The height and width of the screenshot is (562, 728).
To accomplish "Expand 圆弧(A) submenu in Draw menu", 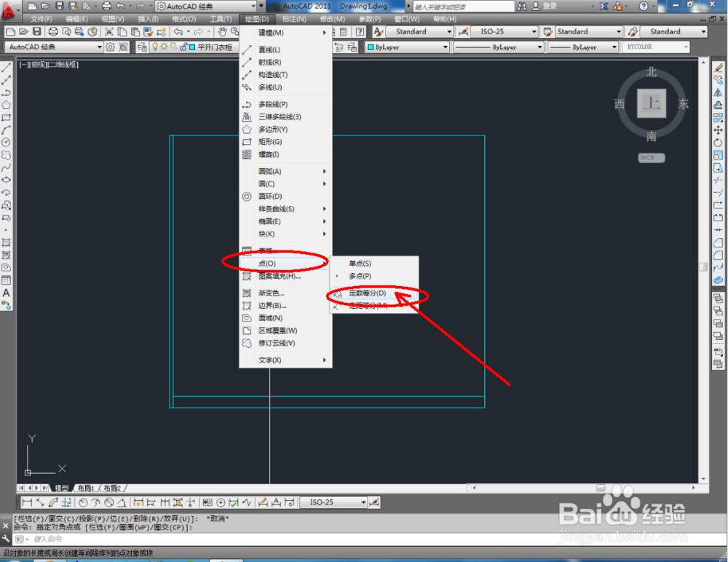I will coord(285,171).
